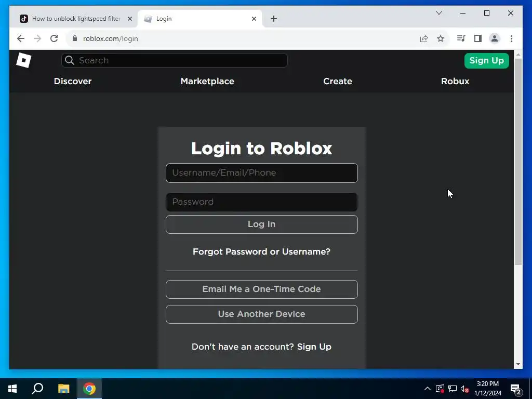Screen dimensions: 532x399
Task: Click the Don't have an account? text
Action: pos(243,347)
